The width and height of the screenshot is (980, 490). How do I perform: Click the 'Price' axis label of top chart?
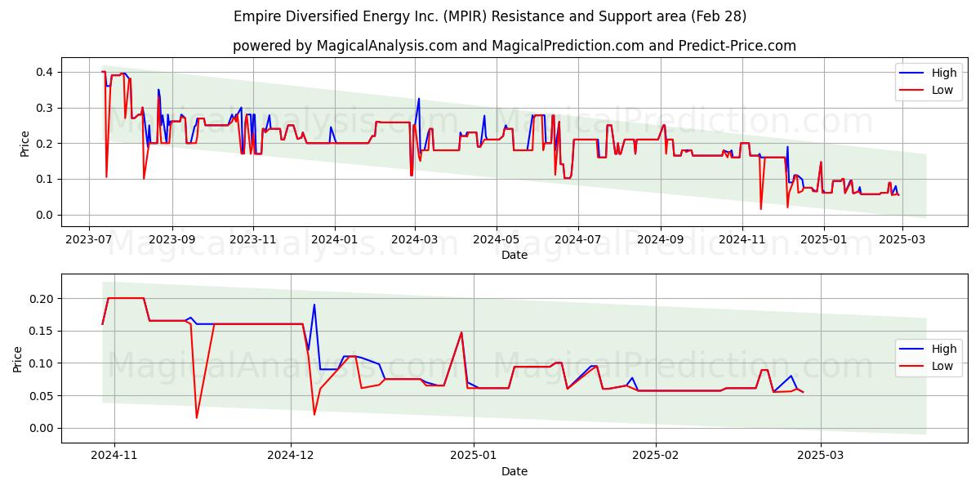click(x=24, y=143)
